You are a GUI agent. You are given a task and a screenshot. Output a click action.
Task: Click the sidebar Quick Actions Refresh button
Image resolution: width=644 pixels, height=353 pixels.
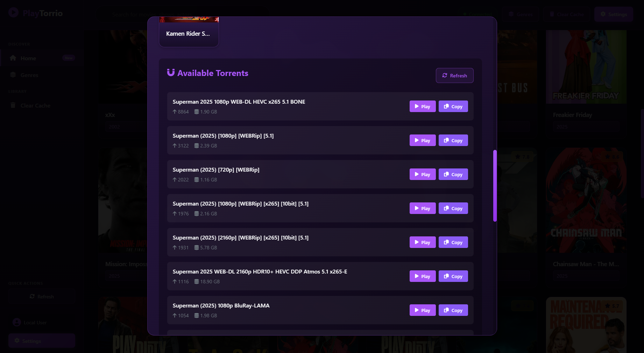click(42, 297)
